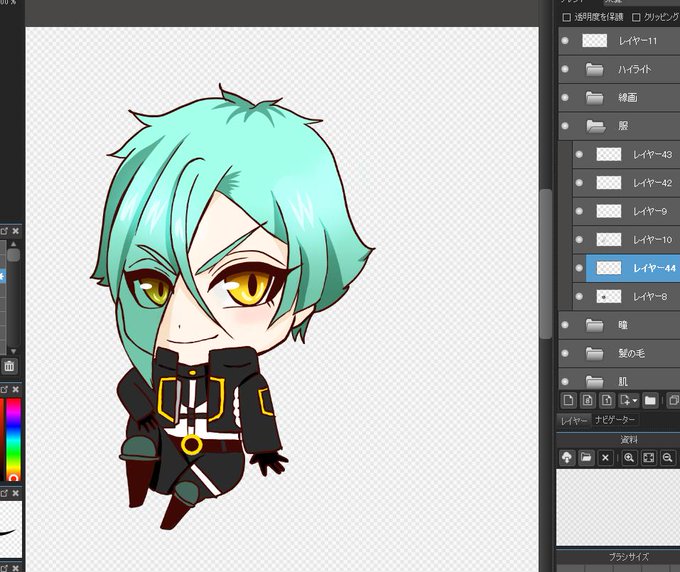Select the レイヤー8 thumbnail

(608, 297)
